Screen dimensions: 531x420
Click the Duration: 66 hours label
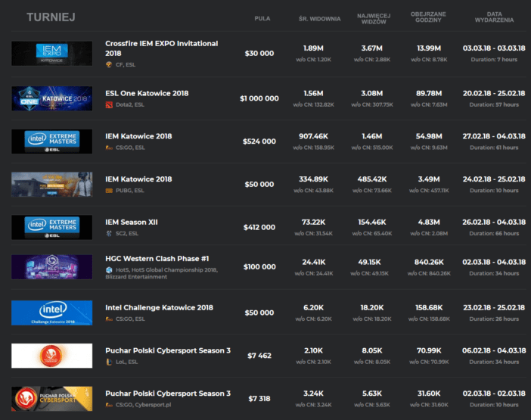pos(494,233)
